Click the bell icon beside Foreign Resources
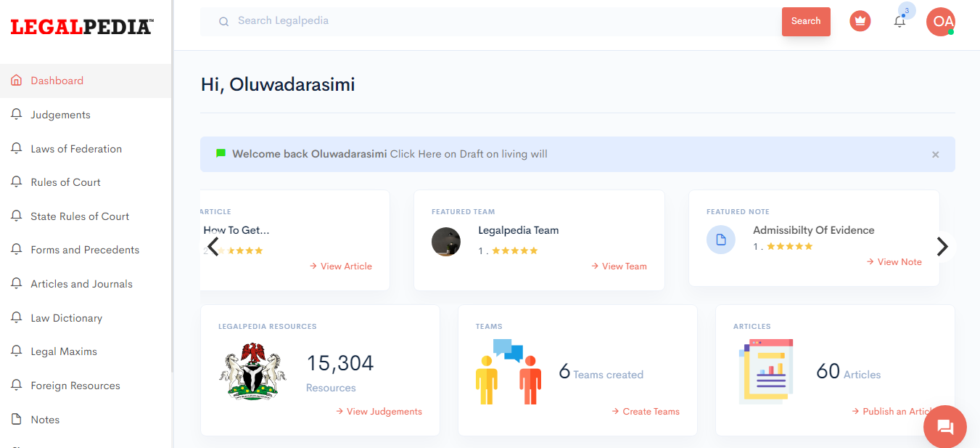 click(x=16, y=386)
